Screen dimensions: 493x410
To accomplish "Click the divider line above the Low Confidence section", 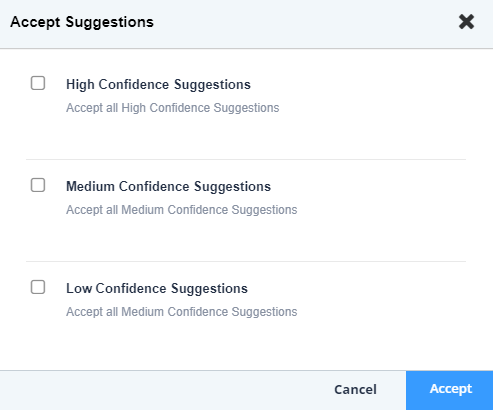I will pos(246,261).
